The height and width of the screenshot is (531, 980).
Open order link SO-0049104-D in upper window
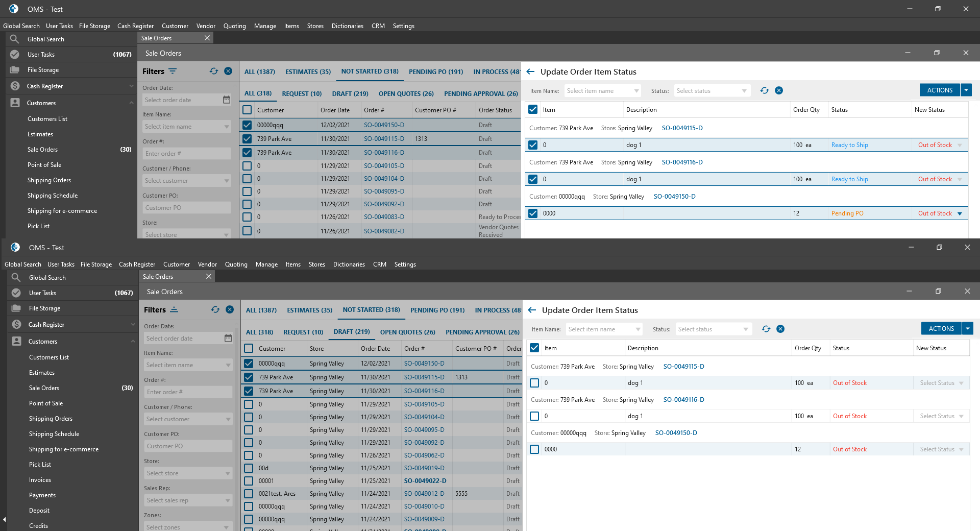pos(384,179)
